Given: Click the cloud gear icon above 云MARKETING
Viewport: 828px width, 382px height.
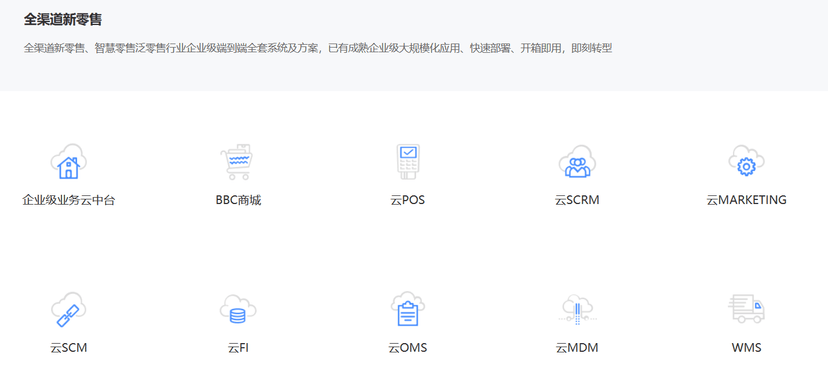Looking at the screenshot, I should click(747, 161).
